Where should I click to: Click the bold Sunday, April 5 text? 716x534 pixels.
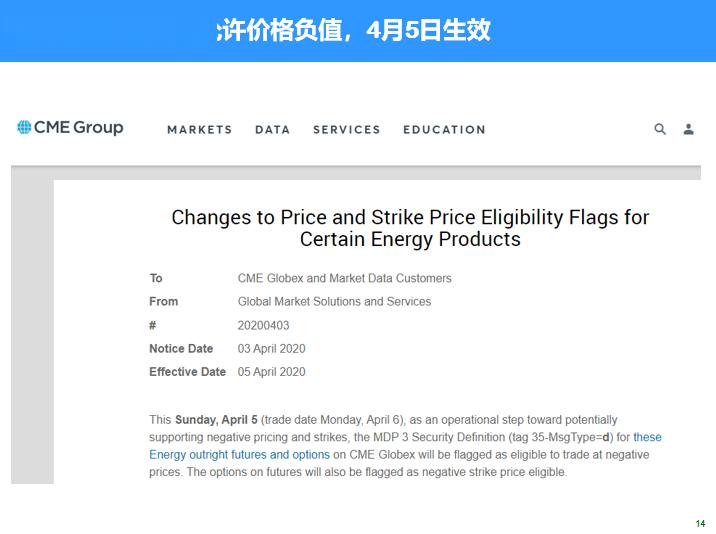click(x=216, y=420)
